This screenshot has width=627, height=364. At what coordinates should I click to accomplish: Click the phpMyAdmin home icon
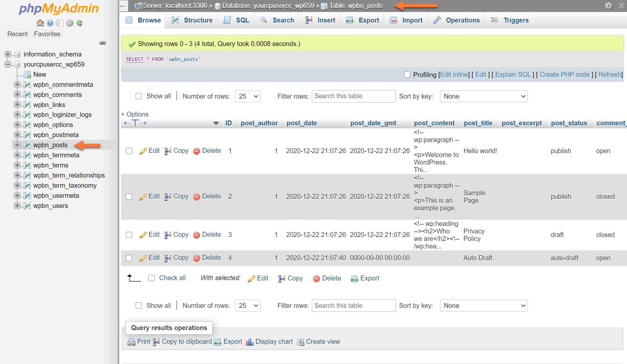40,23
